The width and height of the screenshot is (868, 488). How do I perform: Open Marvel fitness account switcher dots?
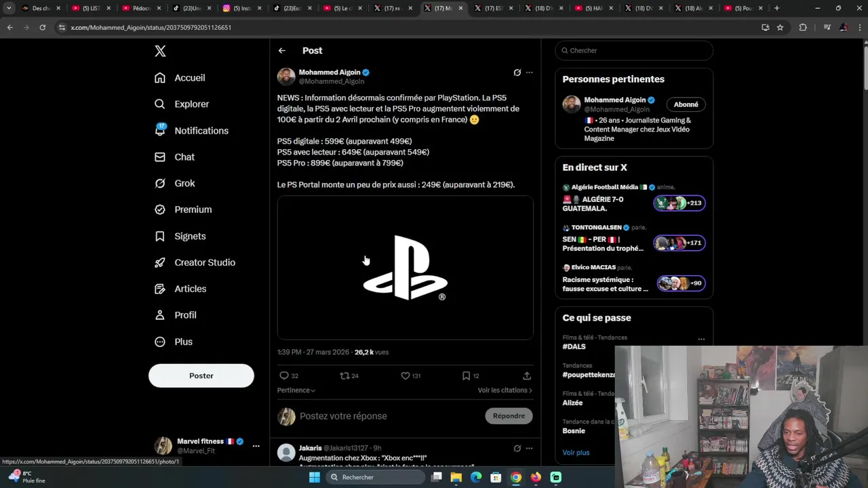[256, 446]
